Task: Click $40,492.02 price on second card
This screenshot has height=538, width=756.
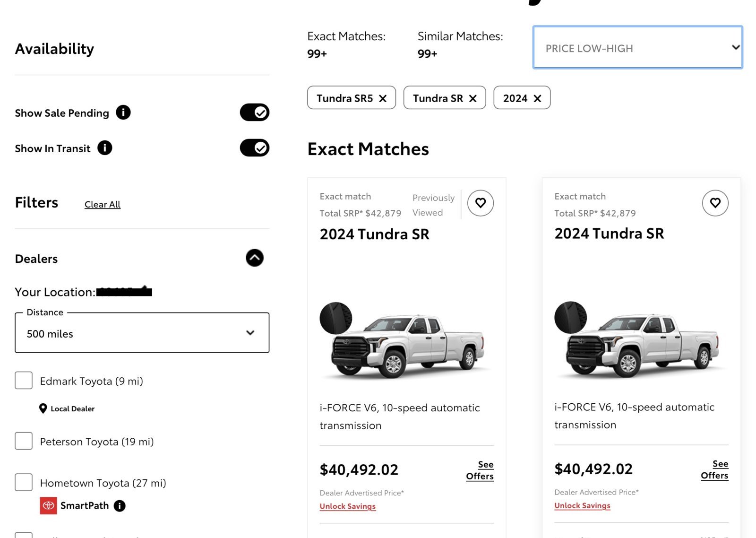Action: click(x=593, y=469)
